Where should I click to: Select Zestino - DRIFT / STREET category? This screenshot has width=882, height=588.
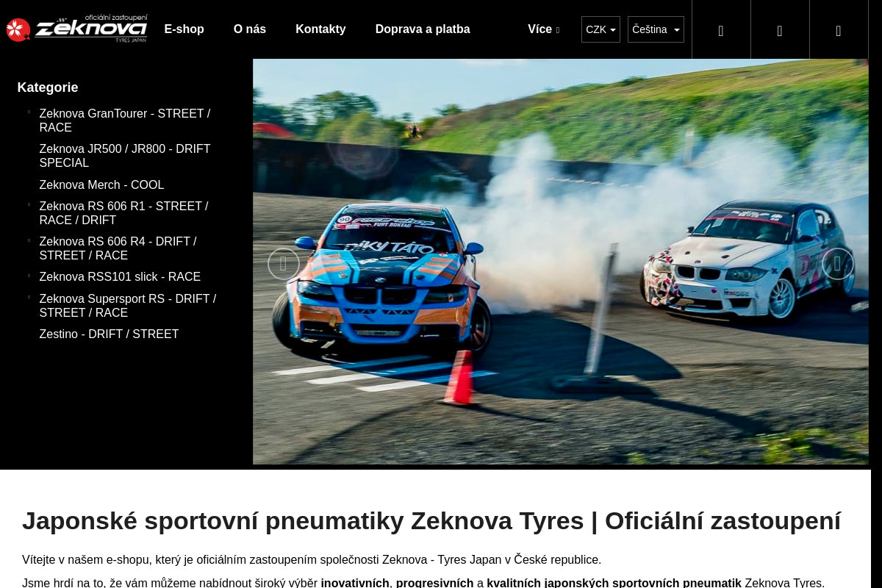pos(109,334)
